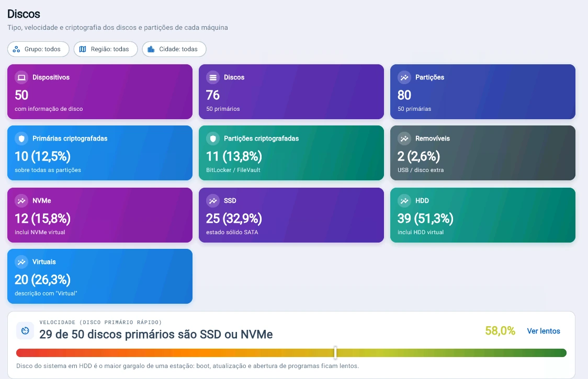Open the Região: todas filter
588x379 pixels.
tap(106, 49)
